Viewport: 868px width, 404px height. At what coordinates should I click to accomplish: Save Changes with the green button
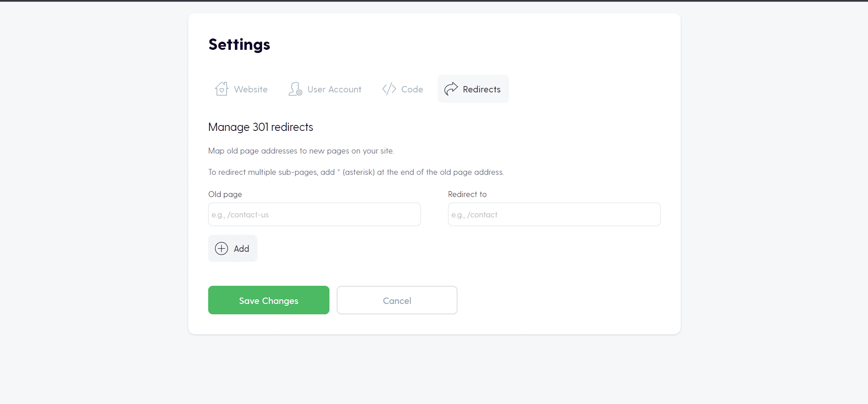[x=269, y=300]
